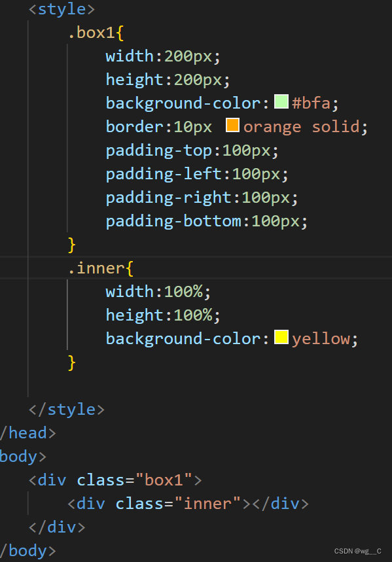Click the .inner selector line
Viewport: 392px width, 562px height.
pos(101,268)
